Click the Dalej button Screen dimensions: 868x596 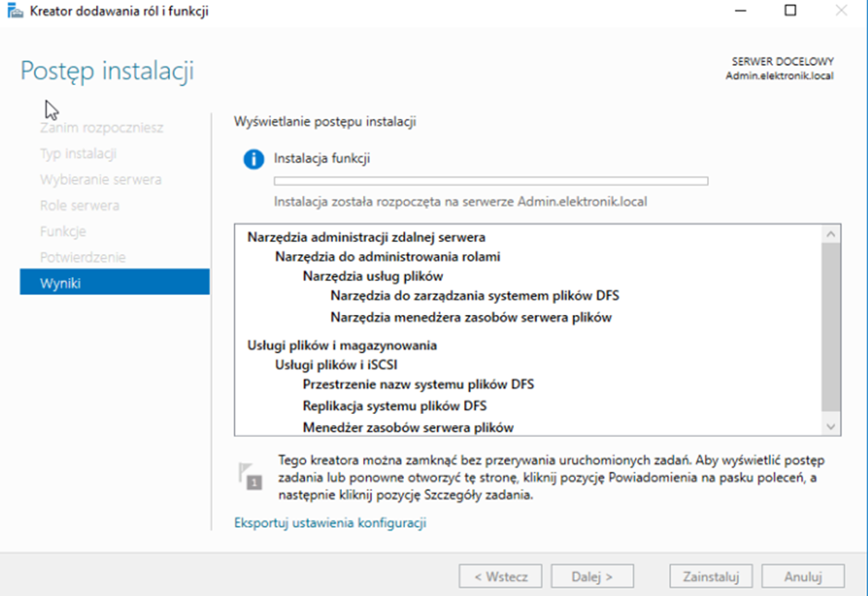[x=592, y=577]
